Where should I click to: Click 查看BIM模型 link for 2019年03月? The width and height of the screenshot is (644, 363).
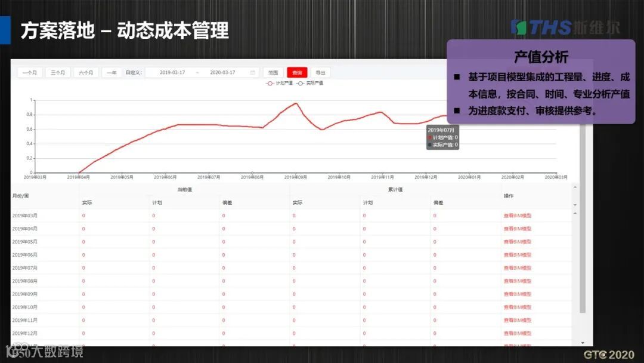518,216
